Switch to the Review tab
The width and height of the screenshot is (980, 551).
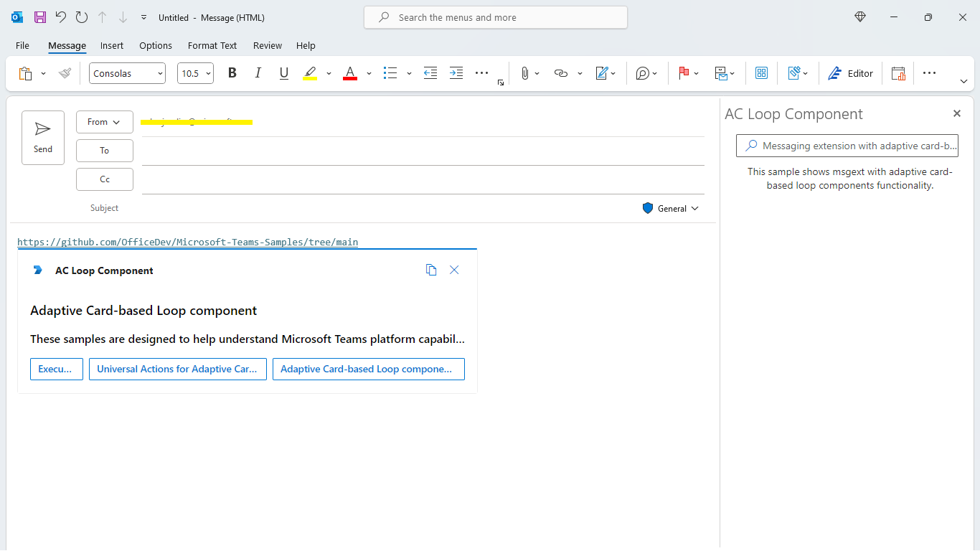click(x=268, y=45)
